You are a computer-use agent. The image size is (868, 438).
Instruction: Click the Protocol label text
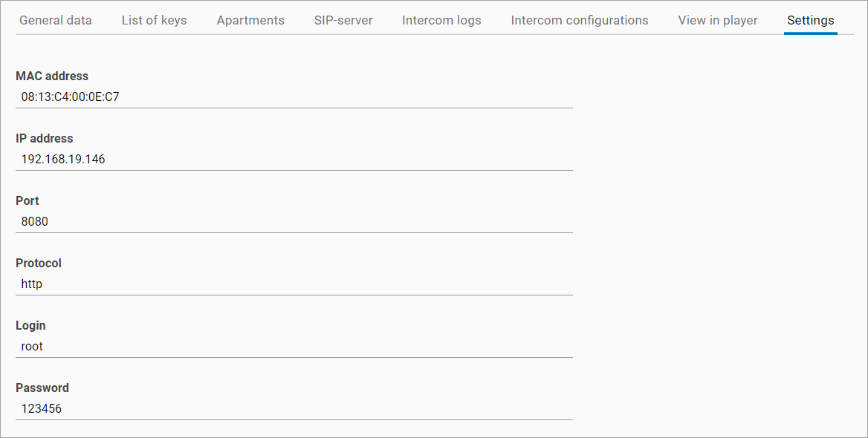(39, 263)
